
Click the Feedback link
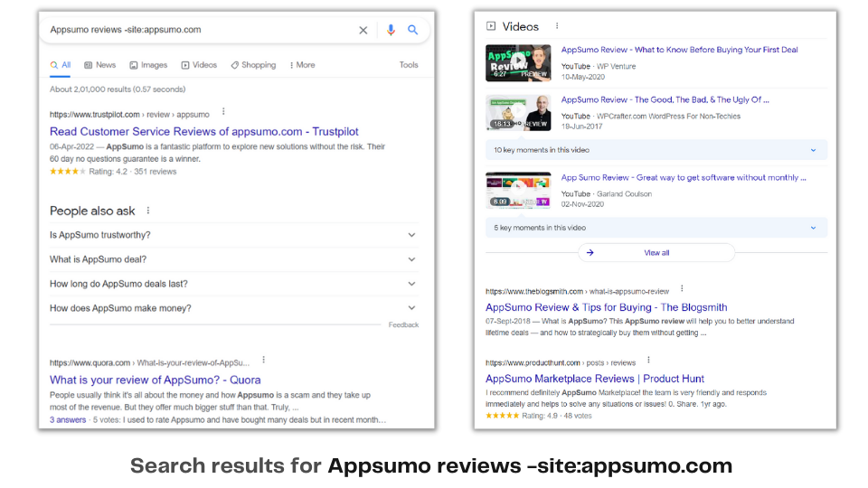[403, 325]
